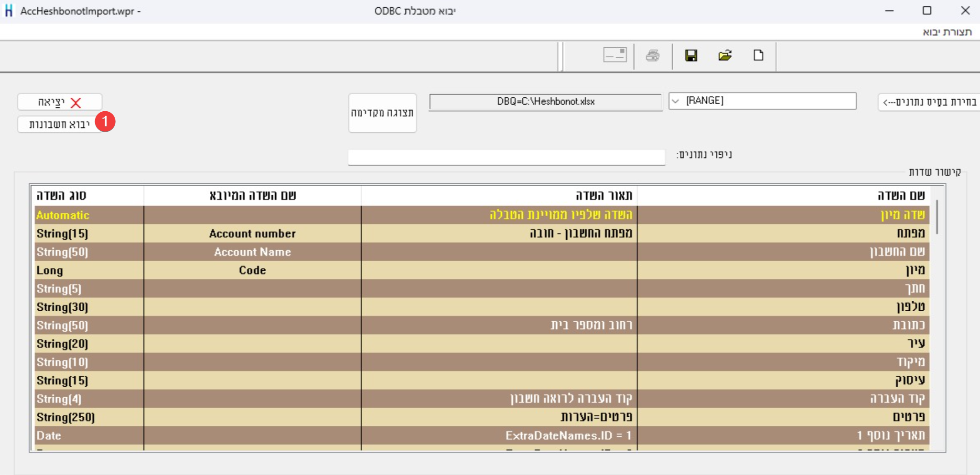Image resolution: width=980 pixels, height=475 pixels.
Task: Open the תצורת יבוא menu
Action: (x=947, y=32)
